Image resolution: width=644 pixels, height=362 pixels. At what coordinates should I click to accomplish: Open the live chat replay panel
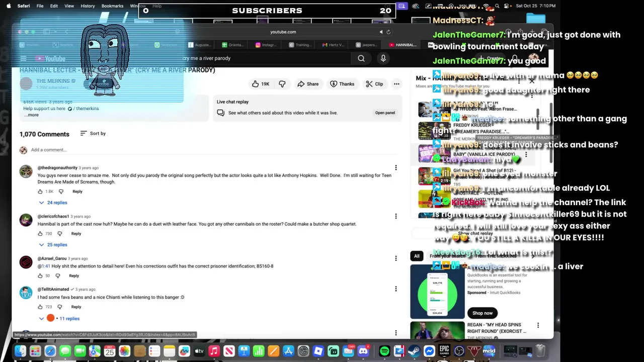coord(385,113)
